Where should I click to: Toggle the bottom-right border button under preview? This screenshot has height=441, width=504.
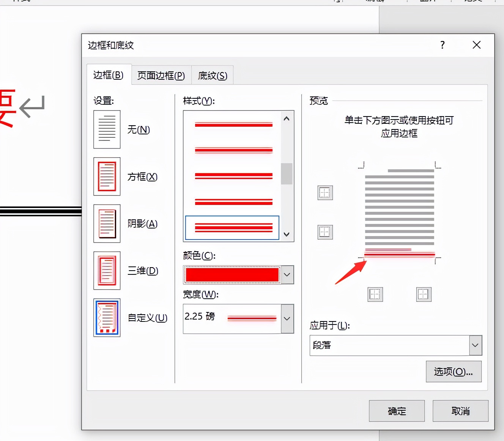424,294
